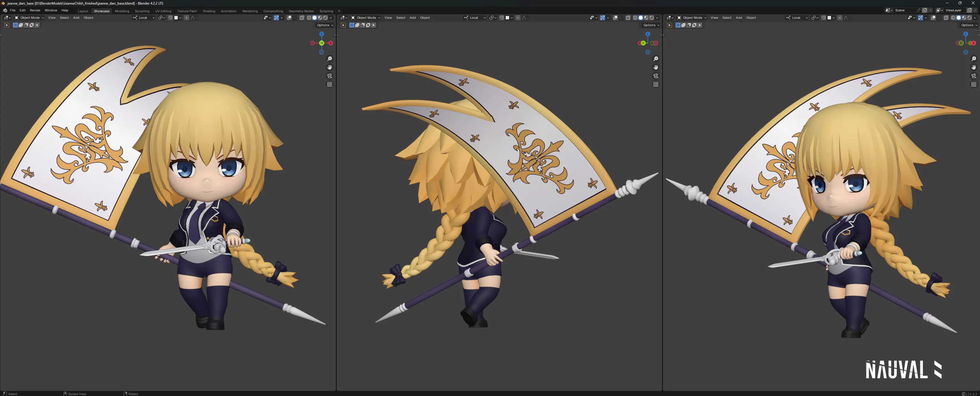
Task: Open shading options dropdown in right viewport
Action: coord(975,17)
